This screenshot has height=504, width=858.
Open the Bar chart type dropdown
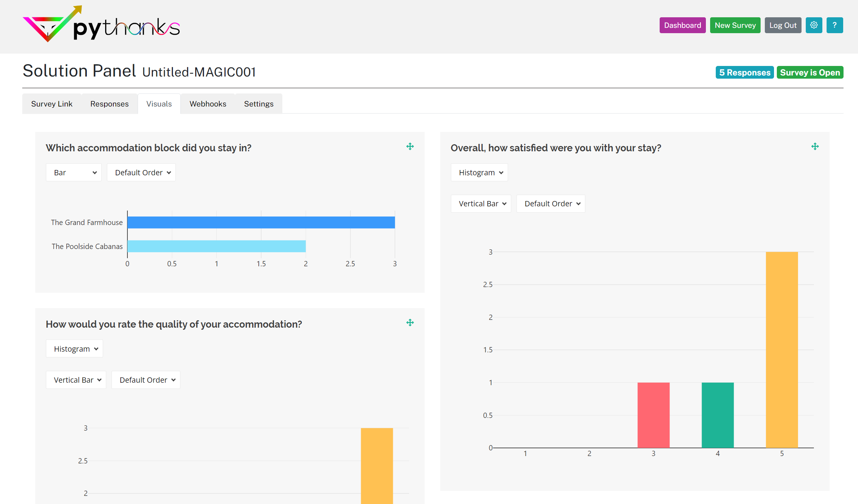[73, 172]
